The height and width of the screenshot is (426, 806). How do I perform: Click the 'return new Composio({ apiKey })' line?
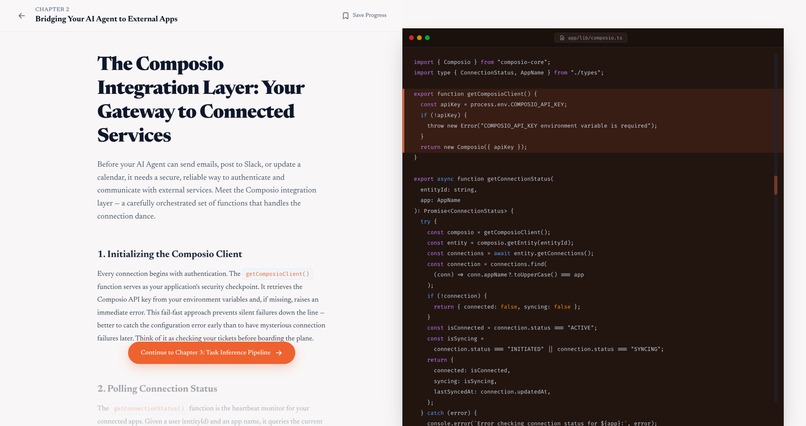(x=473, y=147)
